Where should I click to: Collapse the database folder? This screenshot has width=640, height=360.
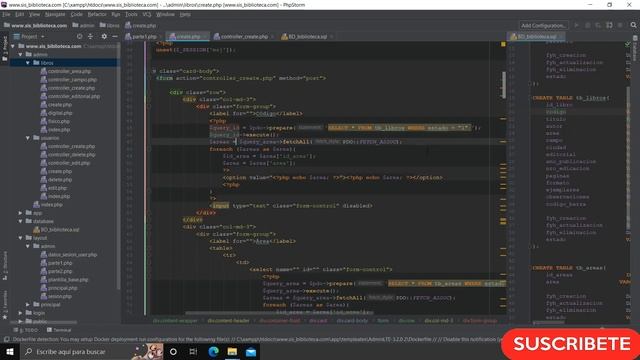pos(20,221)
